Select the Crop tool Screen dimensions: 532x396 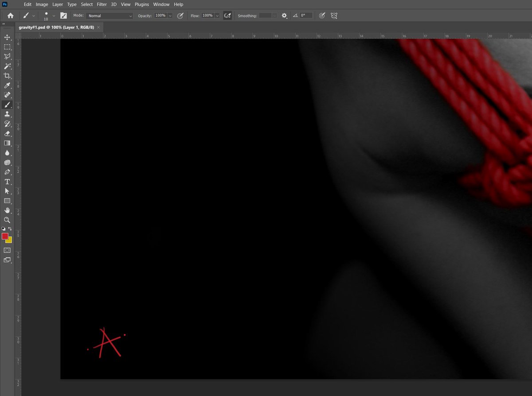tap(7, 76)
